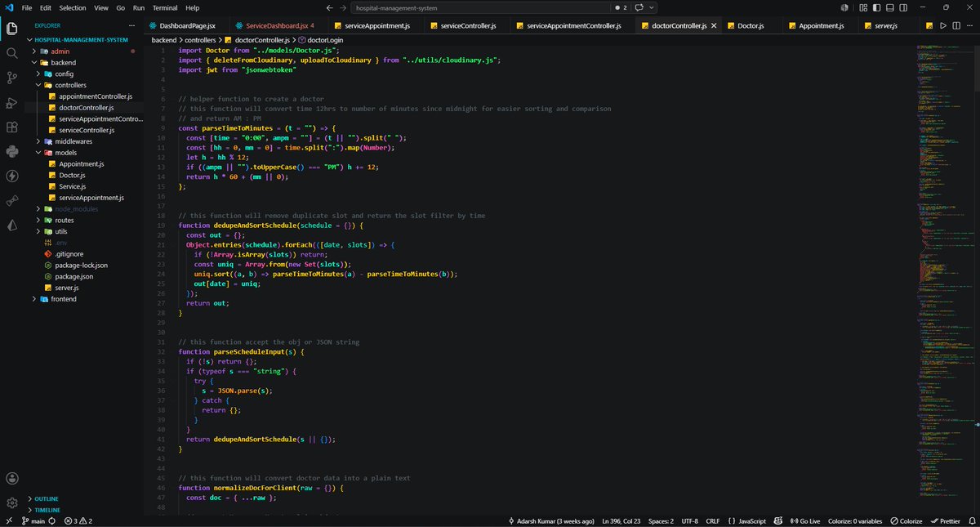Go forward with the navigation arrow
980x527 pixels.
coord(343,7)
